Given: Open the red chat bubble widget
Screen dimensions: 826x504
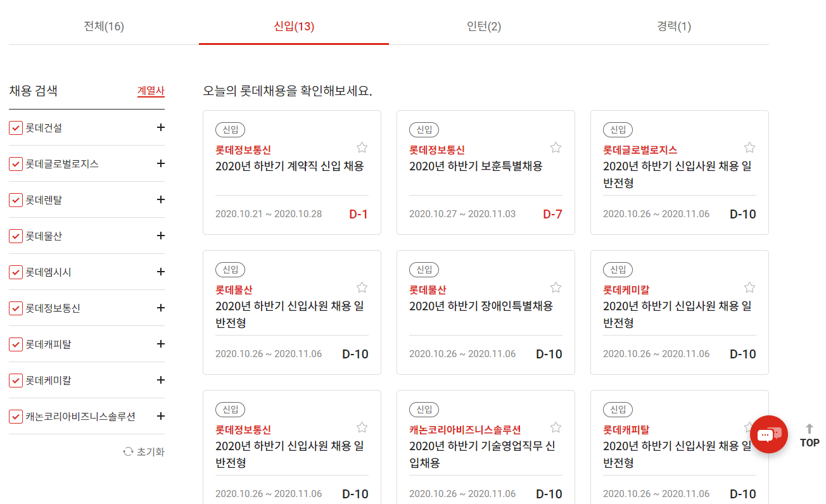Looking at the screenshot, I should (x=769, y=434).
